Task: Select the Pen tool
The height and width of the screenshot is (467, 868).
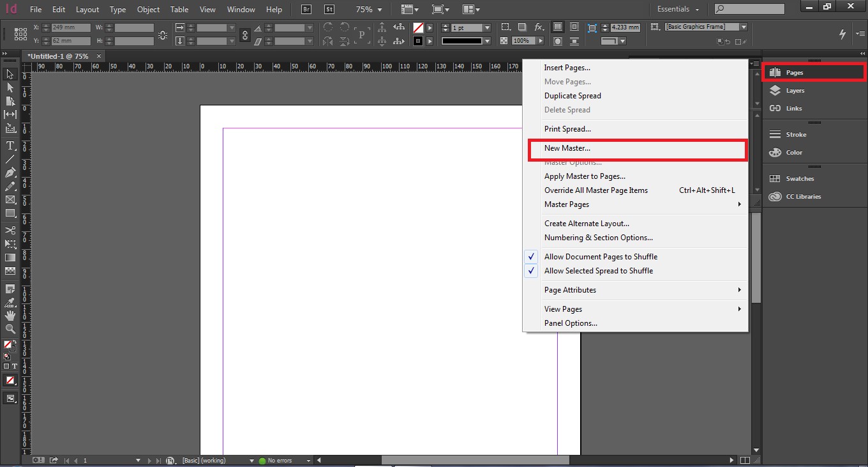Action: (10, 172)
